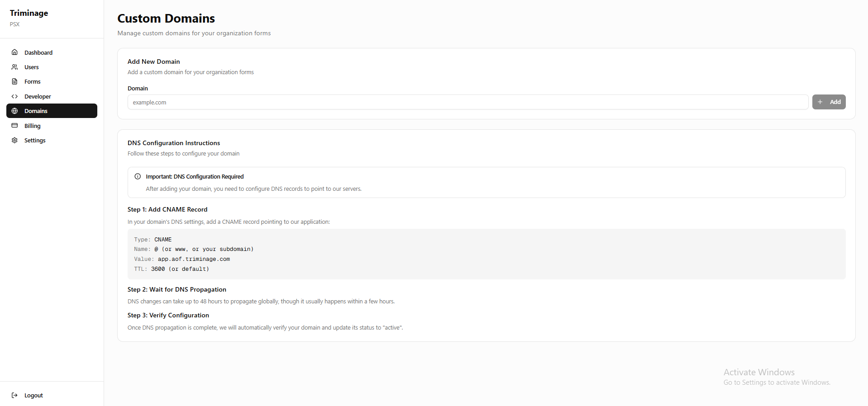Select the Billing credit card icon

pos(15,125)
